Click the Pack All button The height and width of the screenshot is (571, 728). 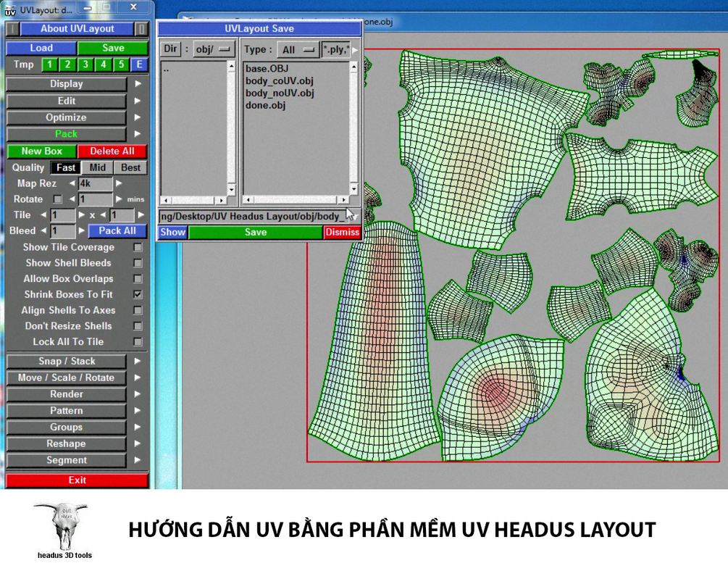(117, 230)
